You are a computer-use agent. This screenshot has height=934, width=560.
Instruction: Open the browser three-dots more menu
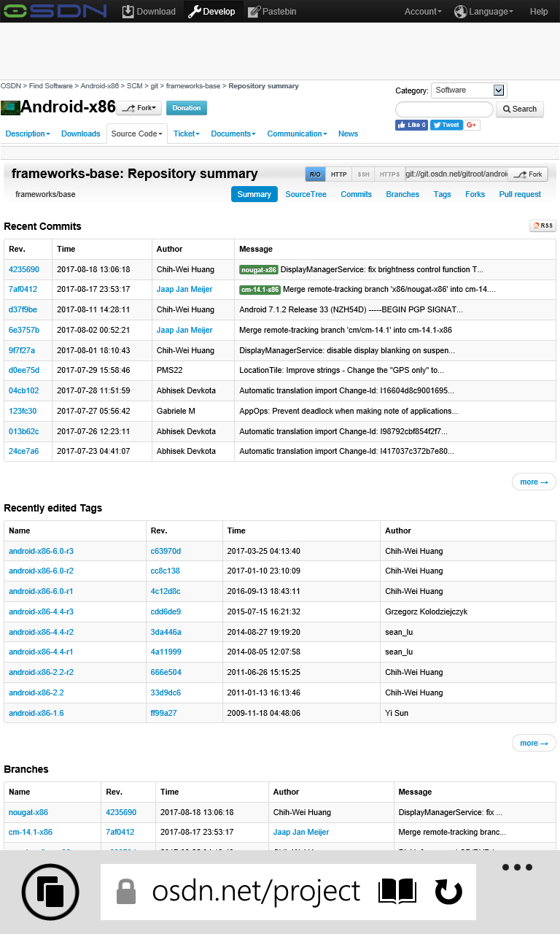[x=518, y=868]
